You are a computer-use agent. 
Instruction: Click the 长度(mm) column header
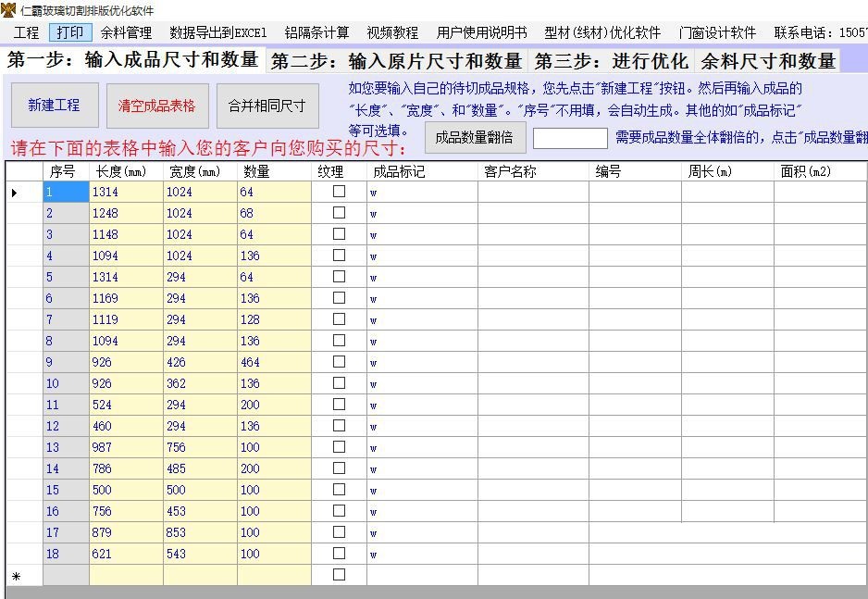pyautogui.click(x=126, y=171)
